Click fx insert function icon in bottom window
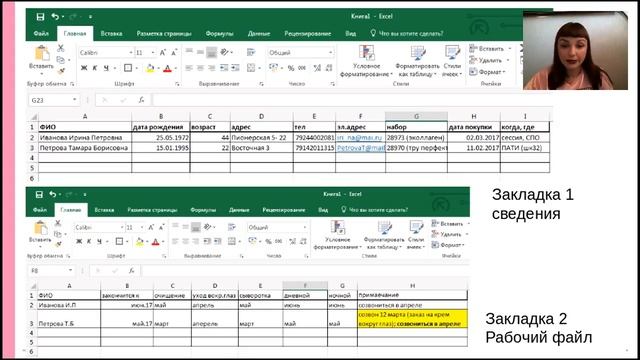 [x=131, y=271]
